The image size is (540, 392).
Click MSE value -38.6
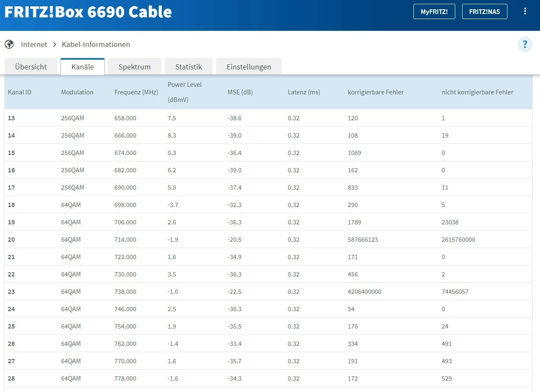coord(235,118)
